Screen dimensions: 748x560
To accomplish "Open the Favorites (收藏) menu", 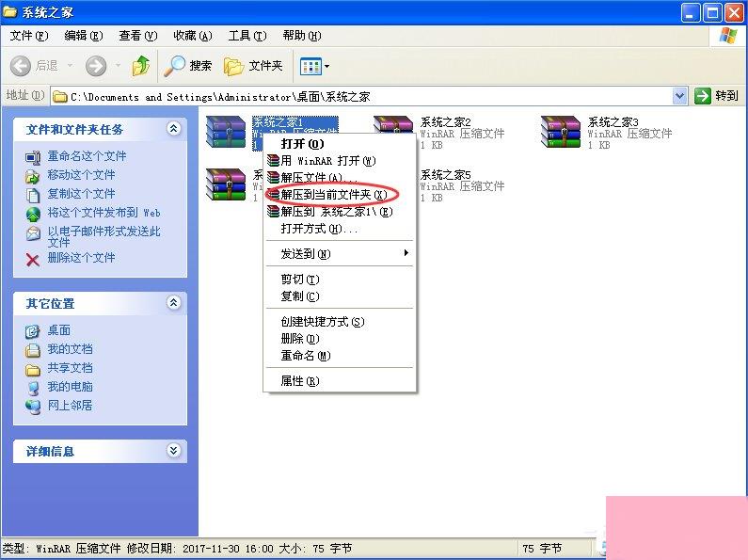I will [193, 36].
